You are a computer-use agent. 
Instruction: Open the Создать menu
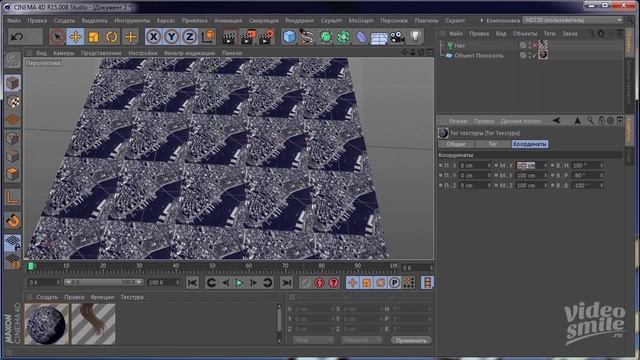[x=64, y=20]
